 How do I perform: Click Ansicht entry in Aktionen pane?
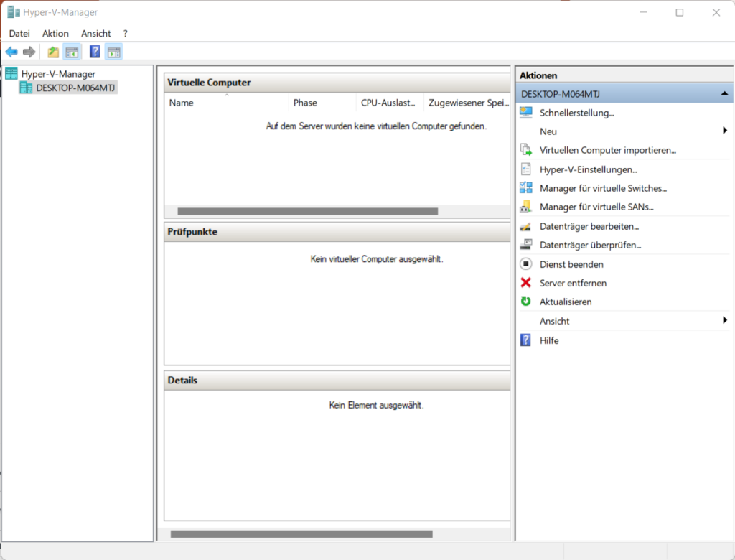click(x=555, y=321)
